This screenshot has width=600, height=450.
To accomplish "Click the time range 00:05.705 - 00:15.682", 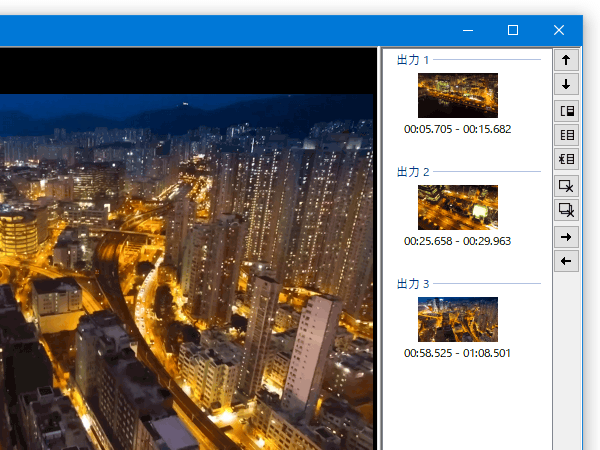I will coord(458,129).
